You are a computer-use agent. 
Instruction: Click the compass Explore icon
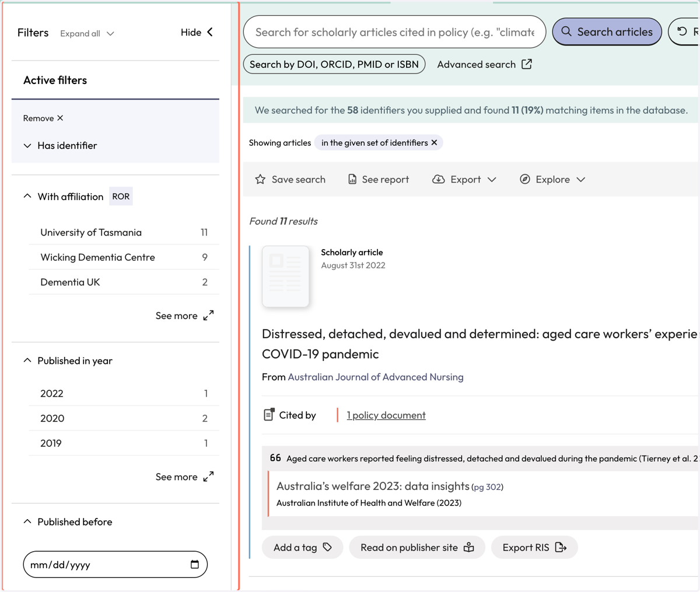coord(525,179)
